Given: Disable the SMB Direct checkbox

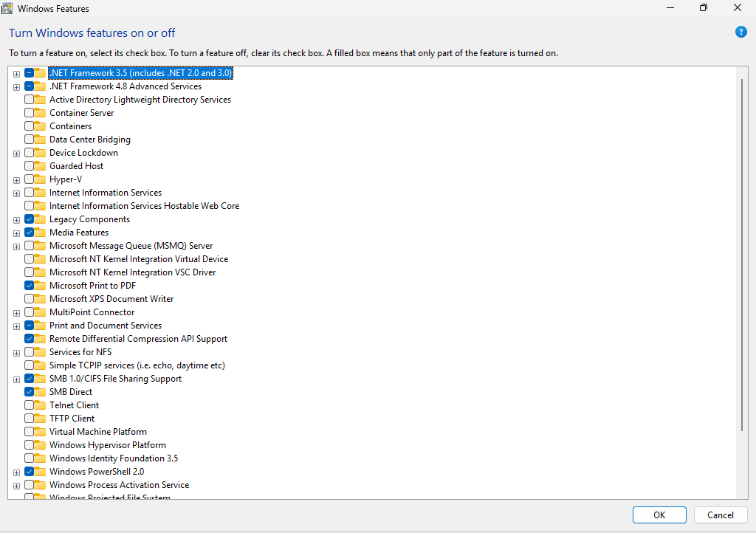Looking at the screenshot, I should pos(29,392).
